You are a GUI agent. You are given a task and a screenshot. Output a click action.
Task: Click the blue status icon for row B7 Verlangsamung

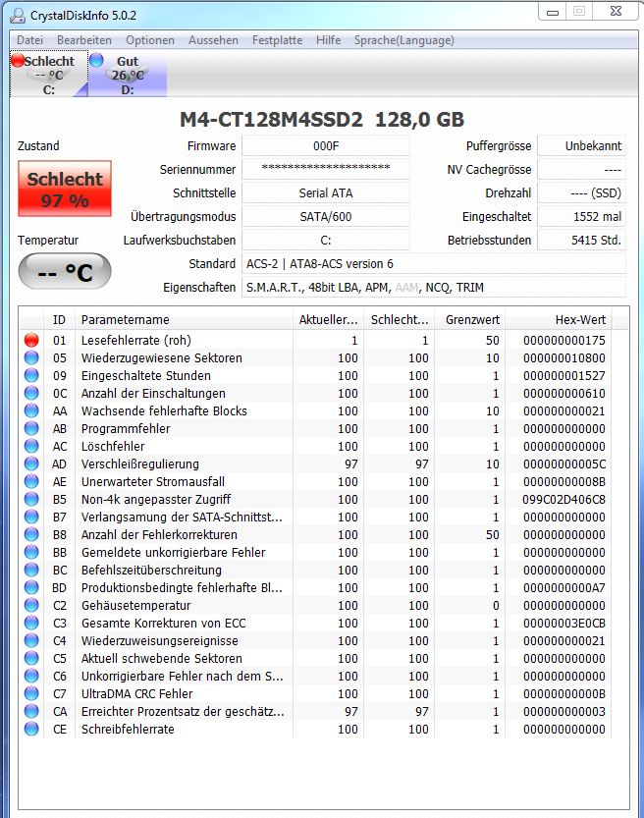tap(31, 517)
